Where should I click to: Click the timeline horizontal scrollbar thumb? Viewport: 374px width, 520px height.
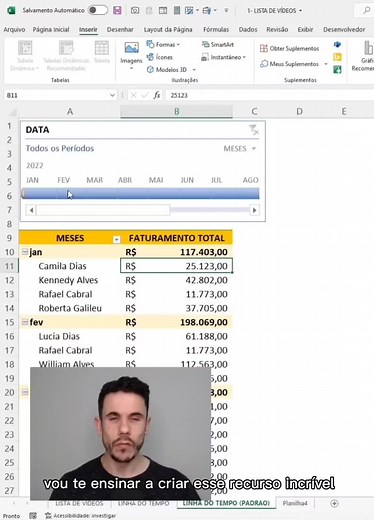pyautogui.click(x=103, y=210)
